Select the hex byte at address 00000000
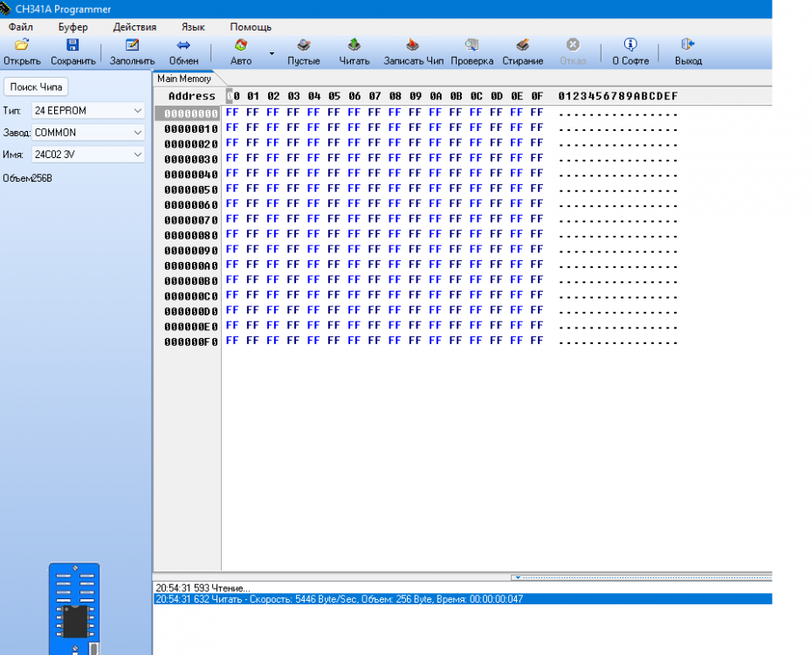 (x=231, y=113)
